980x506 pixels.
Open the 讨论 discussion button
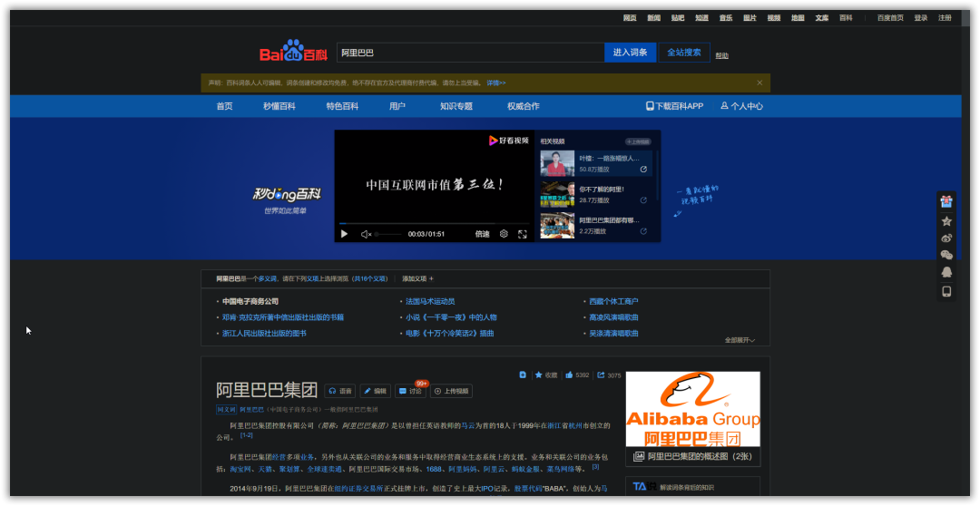coord(410,391)
